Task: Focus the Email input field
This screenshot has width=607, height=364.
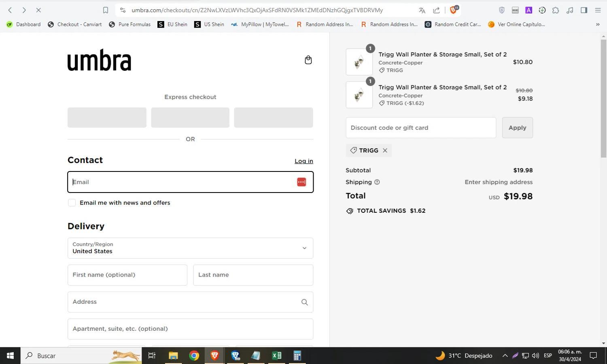Action: [190, 182]
